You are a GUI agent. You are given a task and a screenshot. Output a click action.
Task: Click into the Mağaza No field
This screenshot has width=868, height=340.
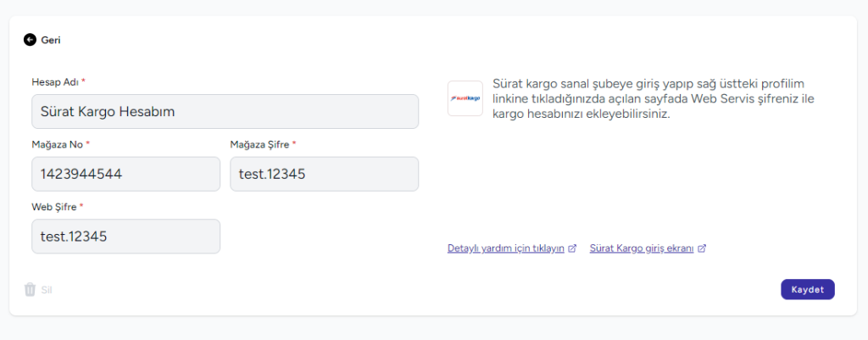coord(125,174)
